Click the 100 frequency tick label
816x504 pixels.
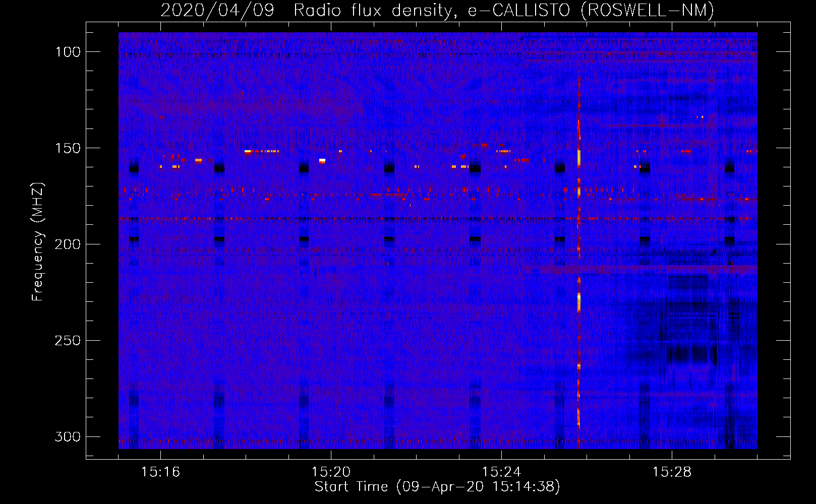pyautogui.click(x=68, y=52)
